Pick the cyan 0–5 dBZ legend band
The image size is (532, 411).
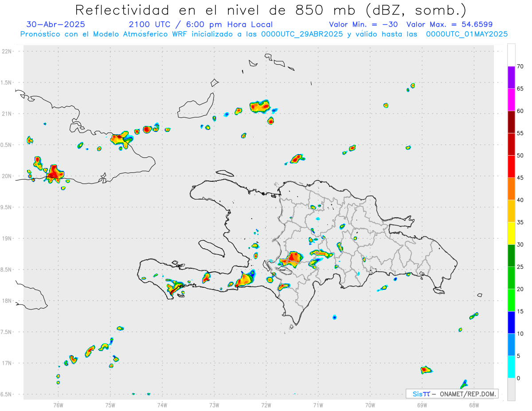(x=511, y=367)
